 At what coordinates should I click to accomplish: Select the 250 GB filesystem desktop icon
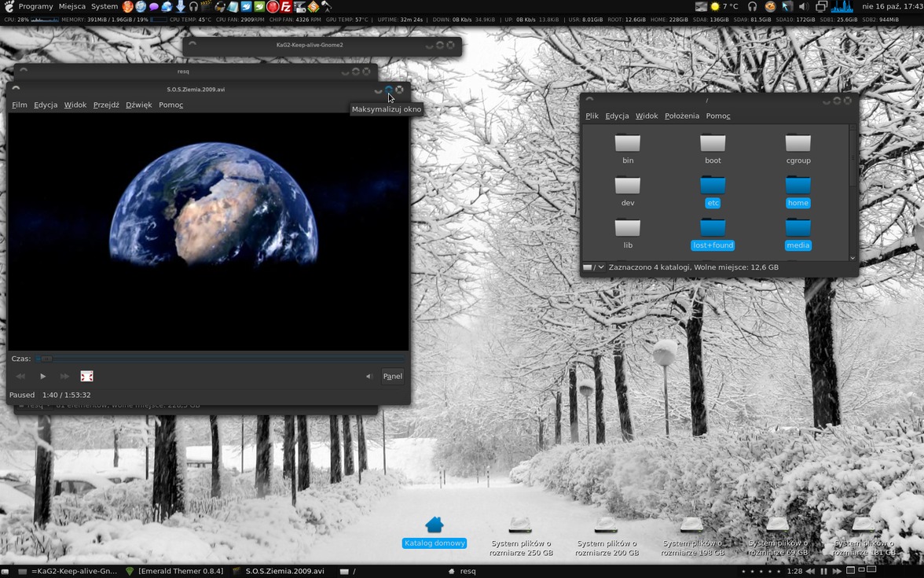520,536
